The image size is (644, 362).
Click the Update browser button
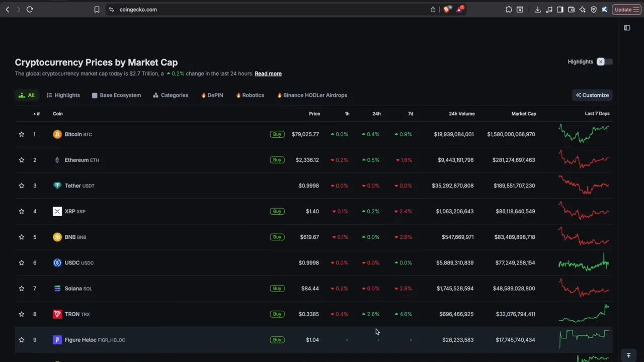627,10
